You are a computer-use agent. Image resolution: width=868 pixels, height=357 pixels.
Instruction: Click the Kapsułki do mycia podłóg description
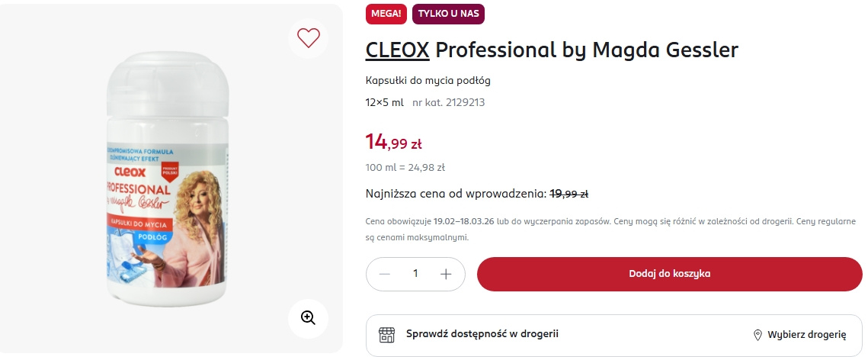click(x=428, y=80)
